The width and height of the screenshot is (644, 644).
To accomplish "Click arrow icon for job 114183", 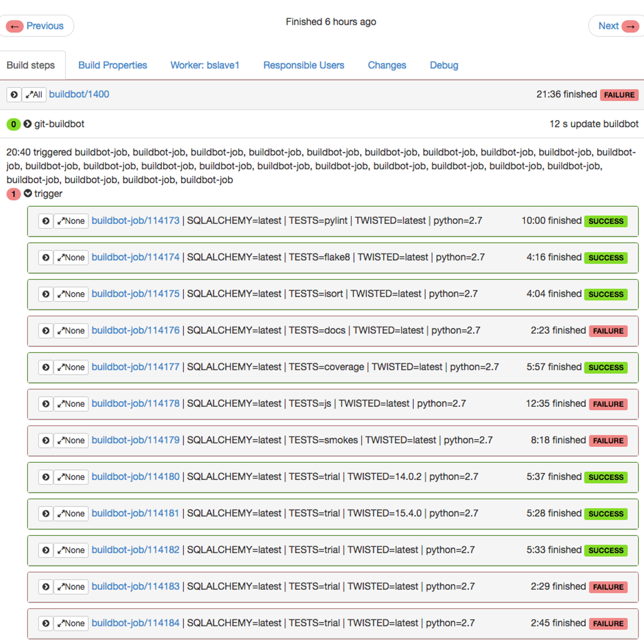I will click(x=46, y=587).
